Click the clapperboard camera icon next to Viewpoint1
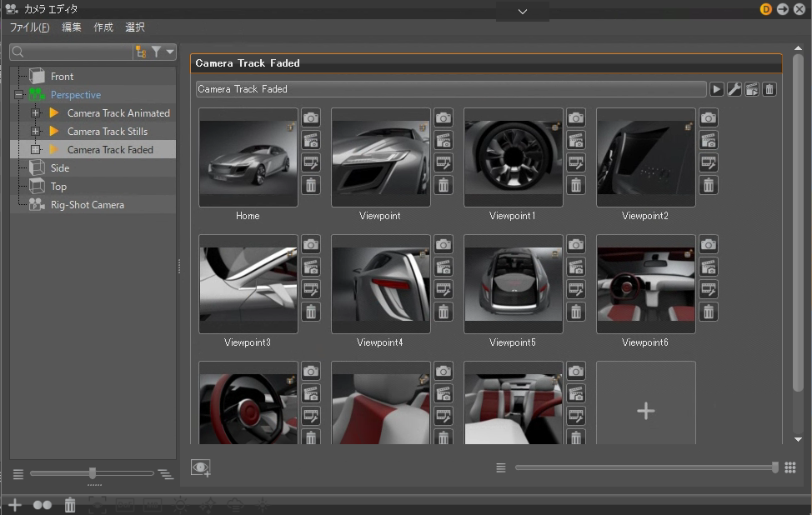Viewport: 812px width, 515px height. click(575, 140)
